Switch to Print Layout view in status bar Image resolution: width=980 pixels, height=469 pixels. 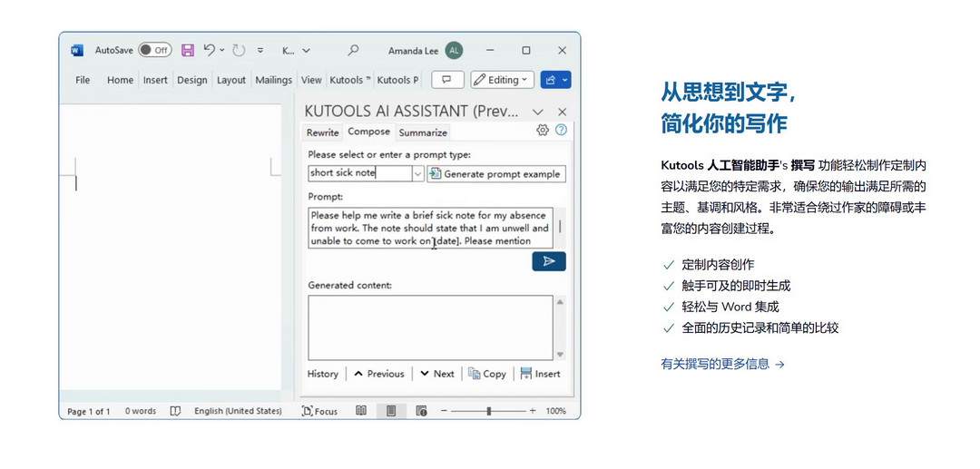pos(391,411)
